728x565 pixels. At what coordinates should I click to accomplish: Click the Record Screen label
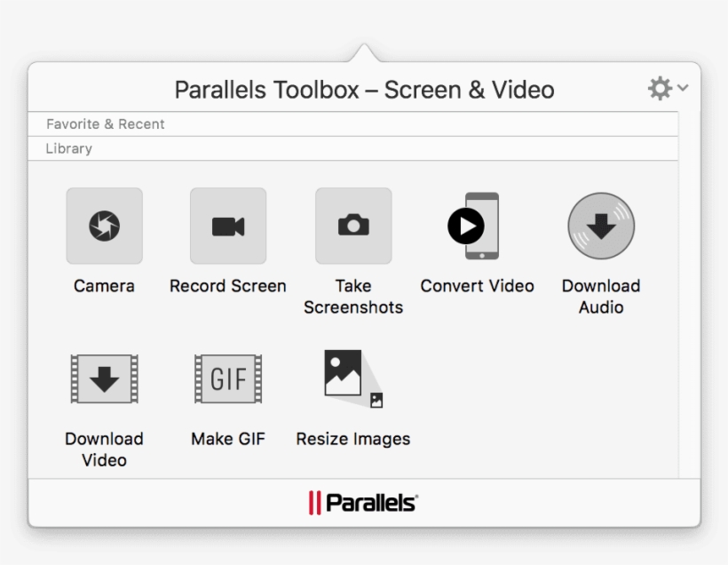point(228,286)
